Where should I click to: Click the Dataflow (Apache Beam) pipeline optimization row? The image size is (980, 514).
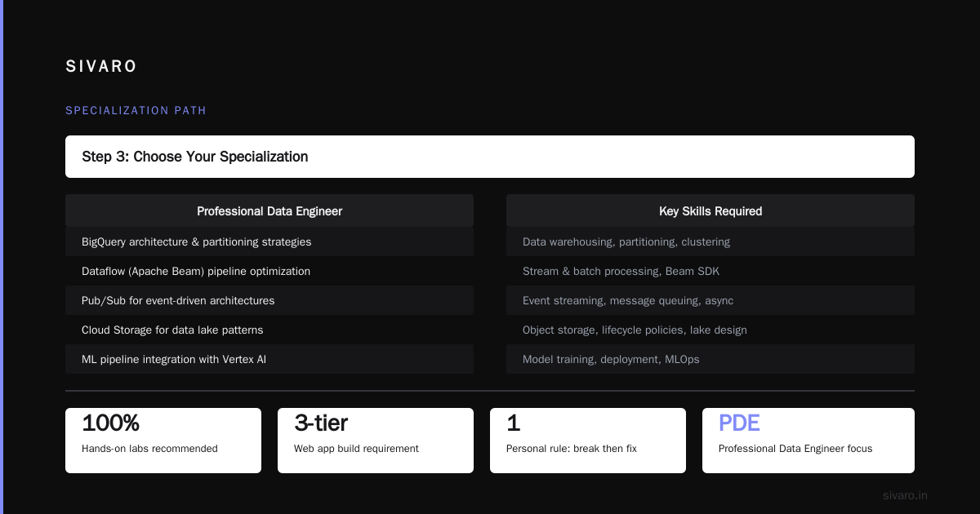269,271
